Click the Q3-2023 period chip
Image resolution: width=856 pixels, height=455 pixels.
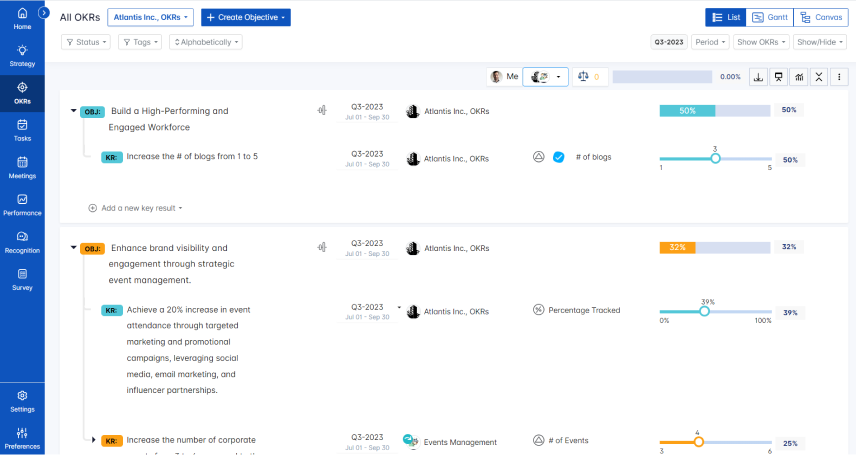(x=669, y=42)
